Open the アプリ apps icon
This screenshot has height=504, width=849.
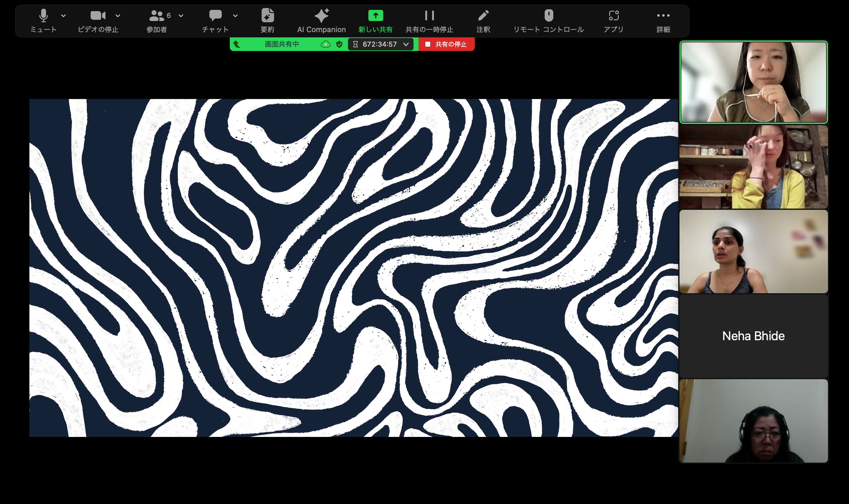pyautogui.click(x=613, y=16)
